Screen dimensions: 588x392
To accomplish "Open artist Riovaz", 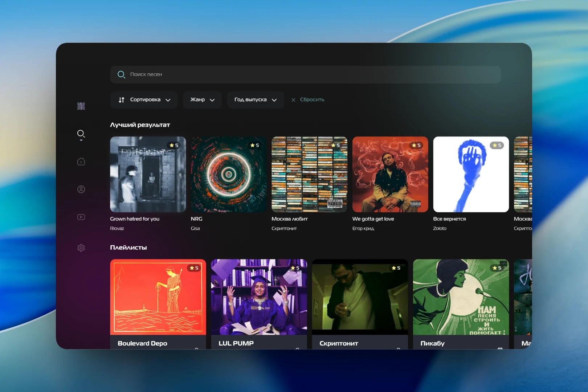I will pyautogui.click(x=117, y=228).
